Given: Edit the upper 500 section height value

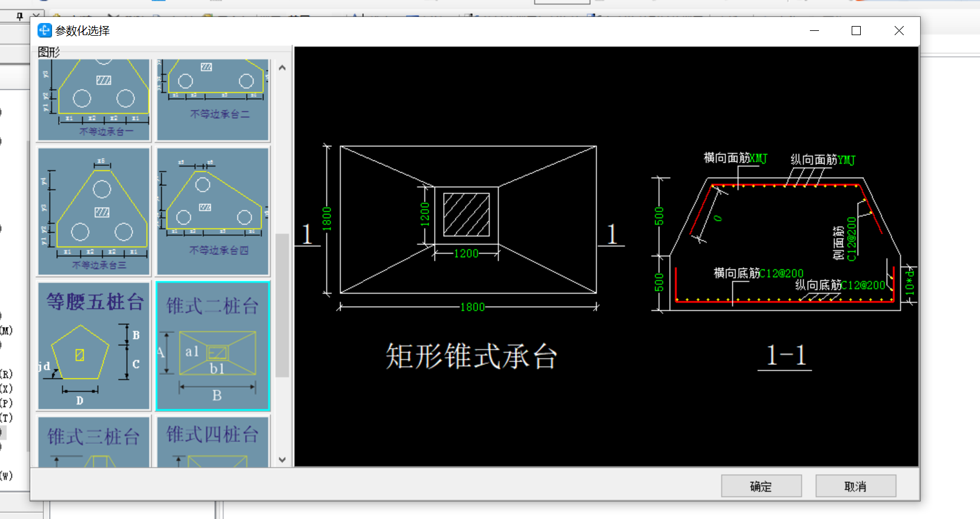Looking at the screenshot, I should pos(659,216).
